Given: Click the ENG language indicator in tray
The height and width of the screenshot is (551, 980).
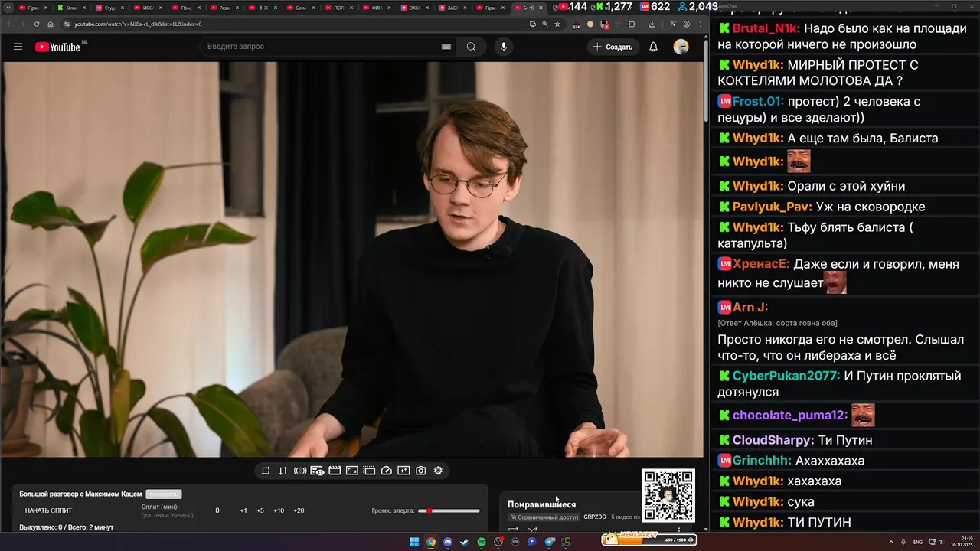Looking at the screenshot, I should (x=918, y=542).
